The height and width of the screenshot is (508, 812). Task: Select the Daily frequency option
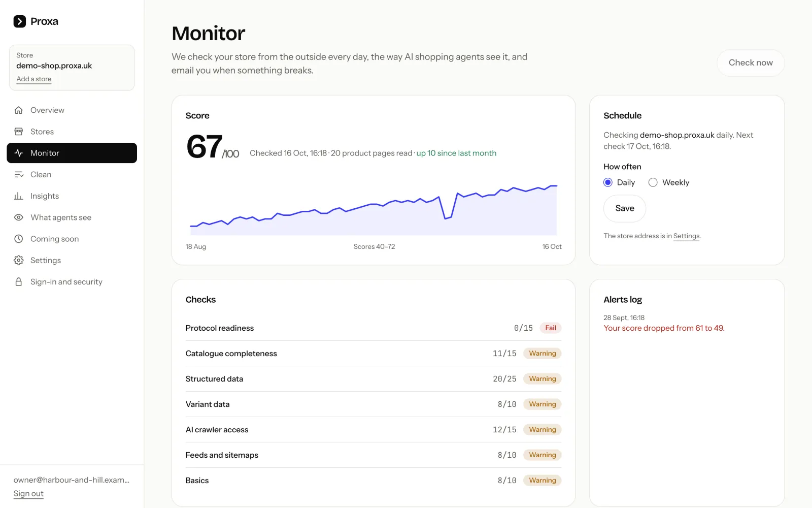click(x=608, y=182)
